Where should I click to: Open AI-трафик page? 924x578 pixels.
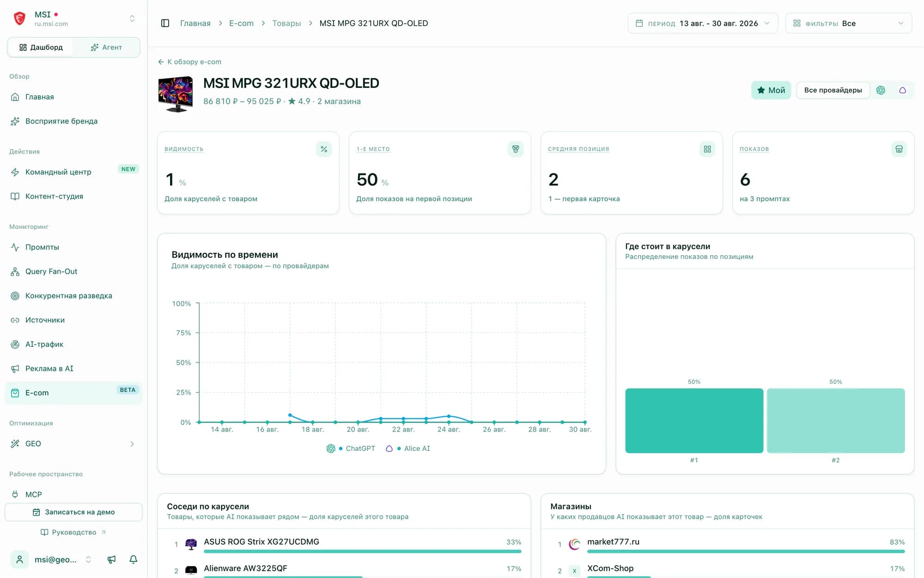(x=74, y=344)
